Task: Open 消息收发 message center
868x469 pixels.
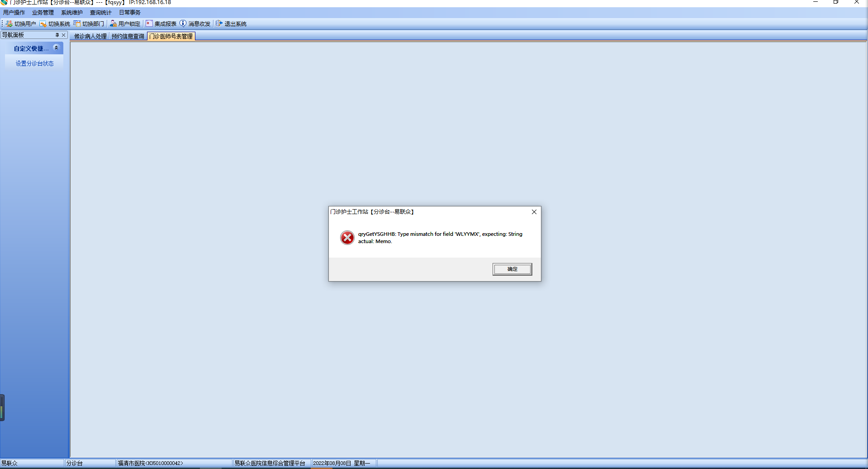Action: (x=195, y=24)
